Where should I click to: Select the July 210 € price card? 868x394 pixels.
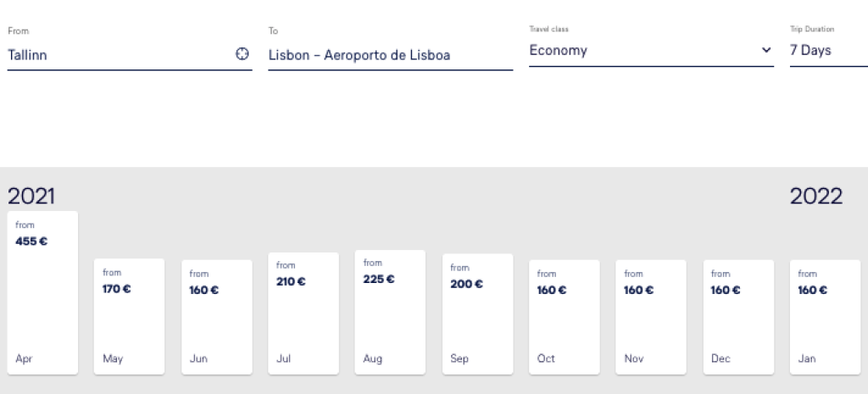(x=303, y=313)
